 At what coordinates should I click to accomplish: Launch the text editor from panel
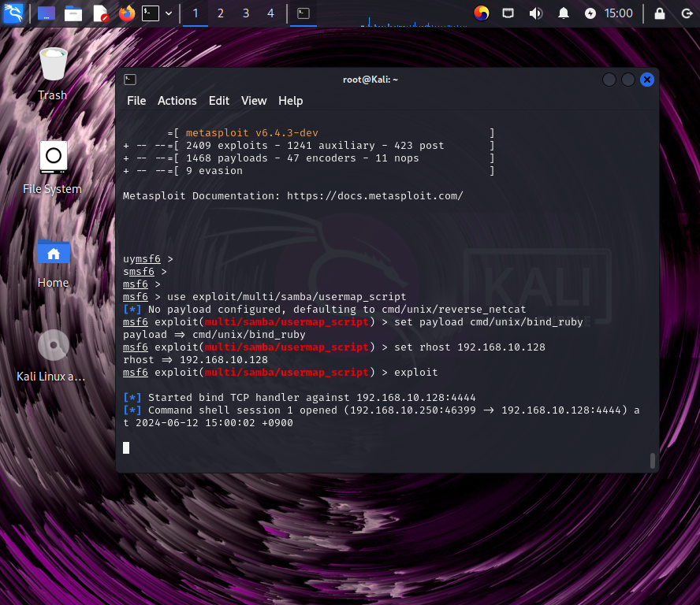100,13
